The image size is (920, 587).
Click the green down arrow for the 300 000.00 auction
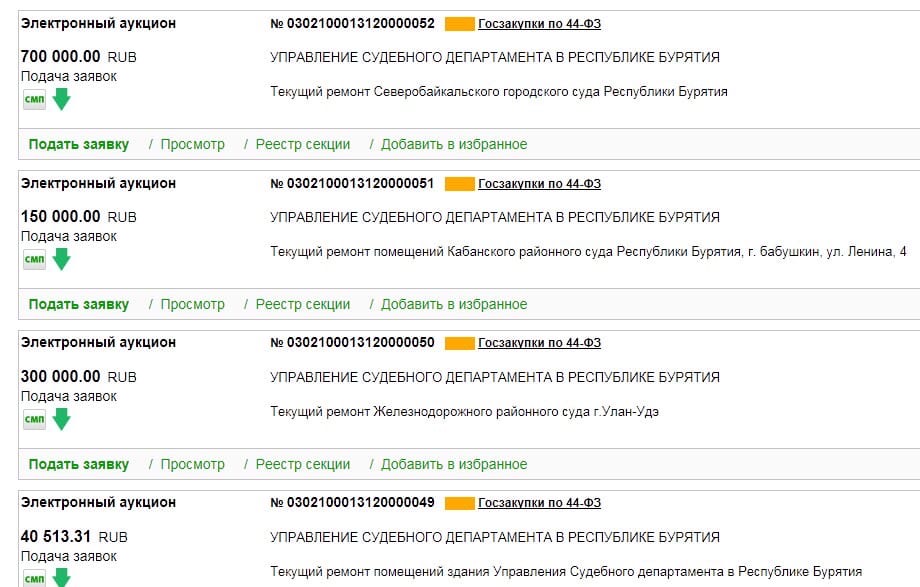[62, 419]
